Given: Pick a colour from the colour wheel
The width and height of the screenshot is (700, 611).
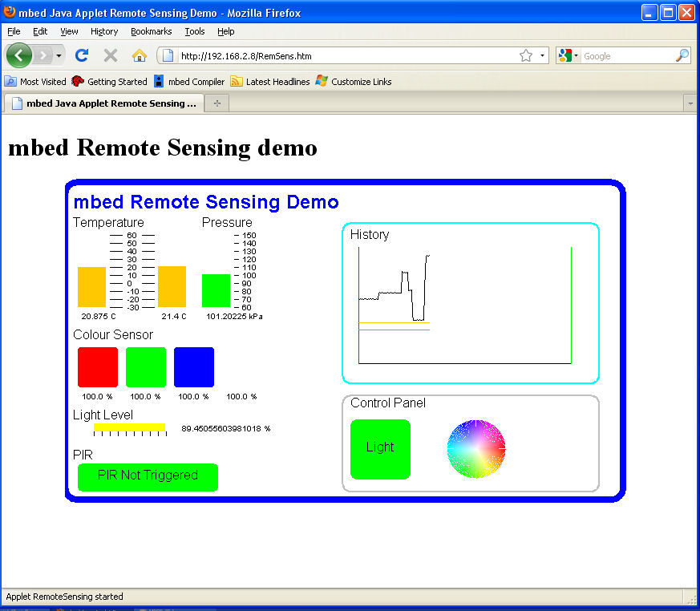Looking at the screenshot, I should pos(476,448).
